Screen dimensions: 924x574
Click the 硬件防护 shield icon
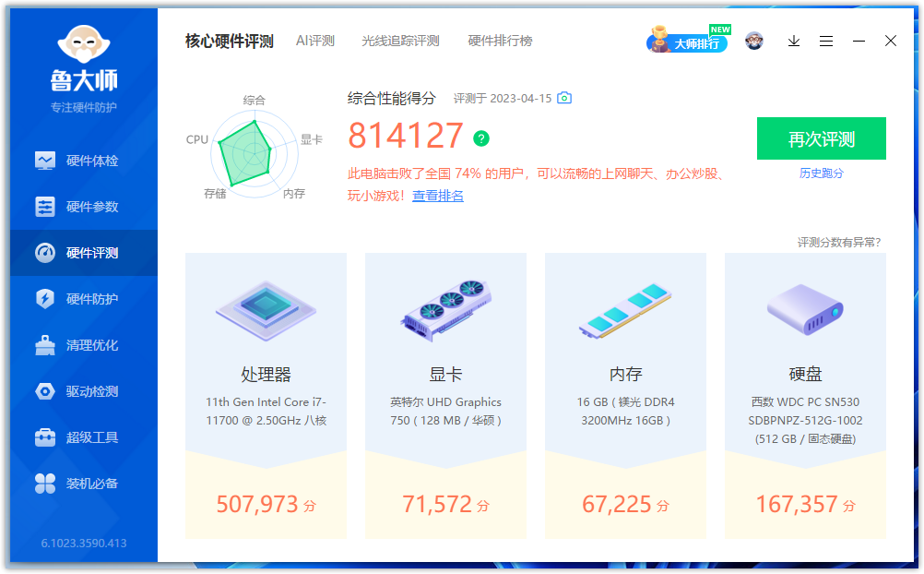tap(45, 298)
